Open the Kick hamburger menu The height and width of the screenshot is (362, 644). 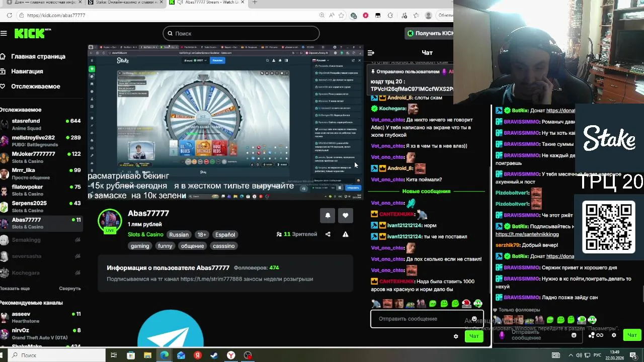coord(4,33)
